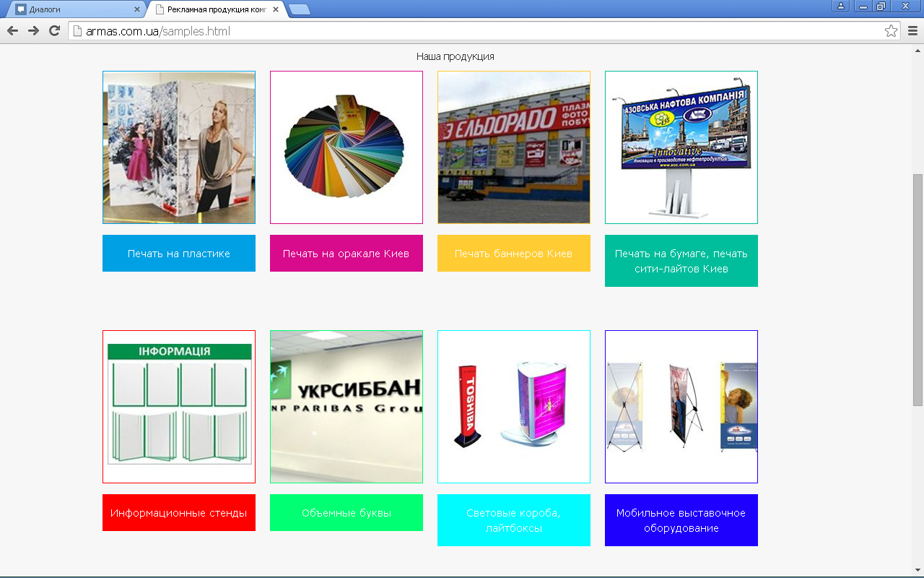
Task: Open the УКРСИББАНК letters thumbnail
Action: (346, 407)
